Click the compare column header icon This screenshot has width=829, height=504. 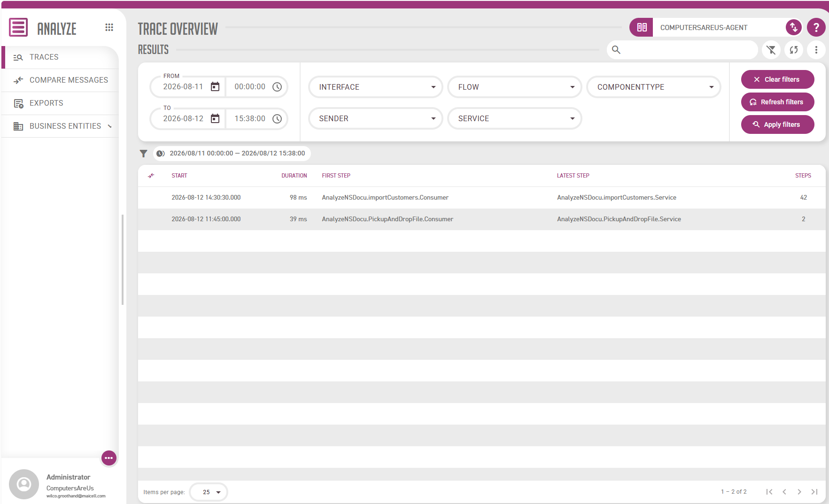(x=151, y=176)
